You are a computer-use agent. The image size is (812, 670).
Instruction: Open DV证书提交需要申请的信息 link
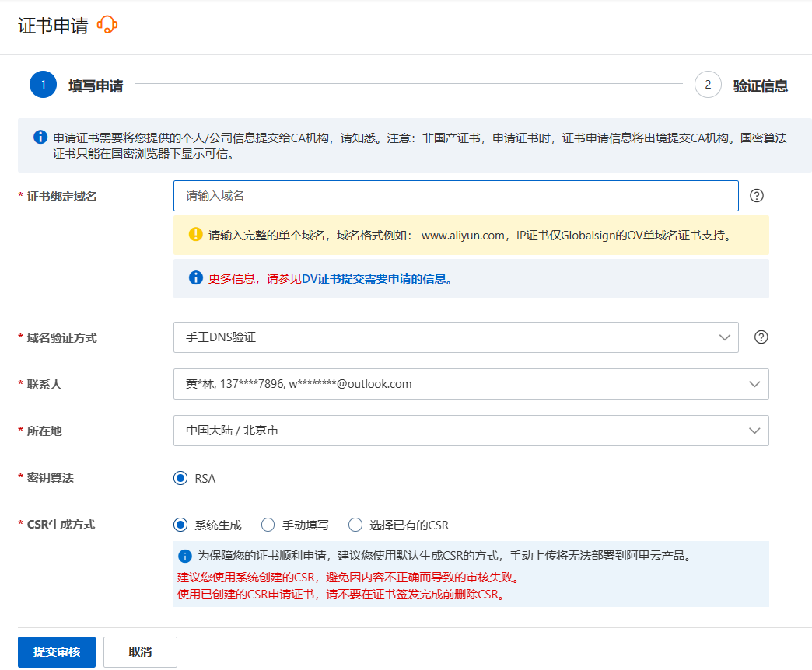tap(376, 279)
